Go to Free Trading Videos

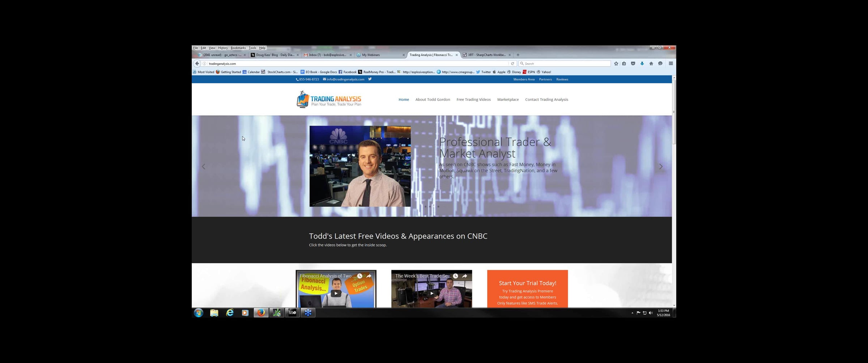point(473,99)
